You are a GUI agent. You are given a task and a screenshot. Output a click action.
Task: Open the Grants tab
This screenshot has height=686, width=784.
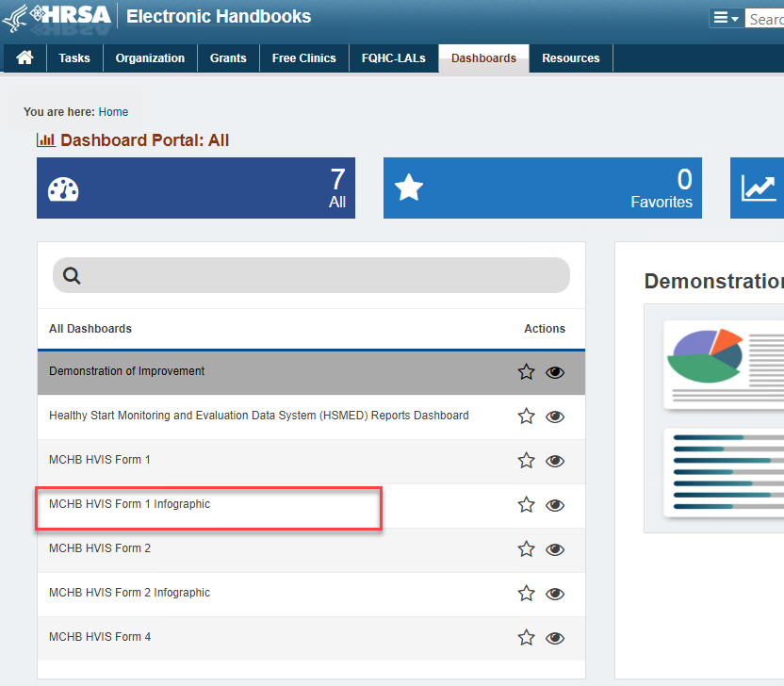point(228,58)
